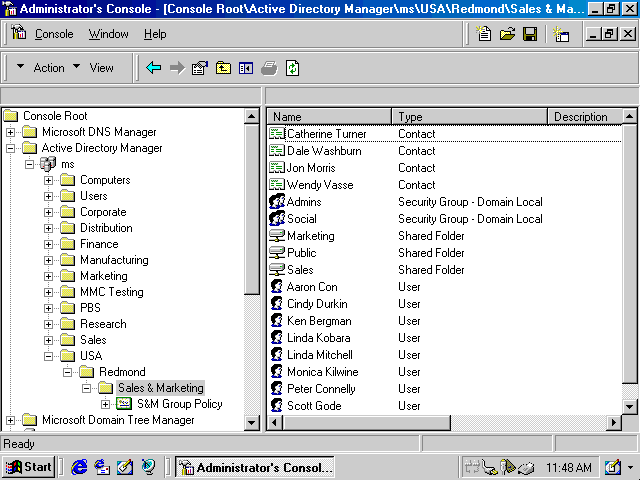Expand the Finance folder node
Image resolution: width=640 pixels, height=480 pixels.
tap(49, 244)
